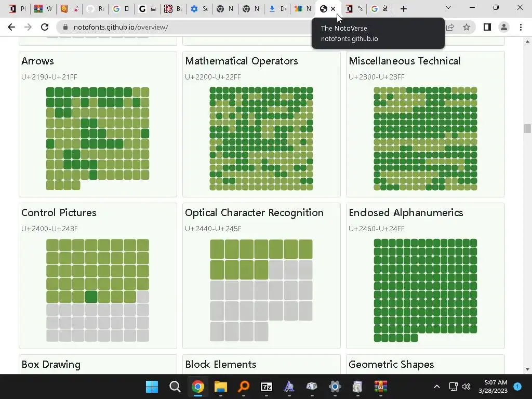Reload the notofonts overview page
The height and width of the screenshot is (399, 532).
pos(45,27)
